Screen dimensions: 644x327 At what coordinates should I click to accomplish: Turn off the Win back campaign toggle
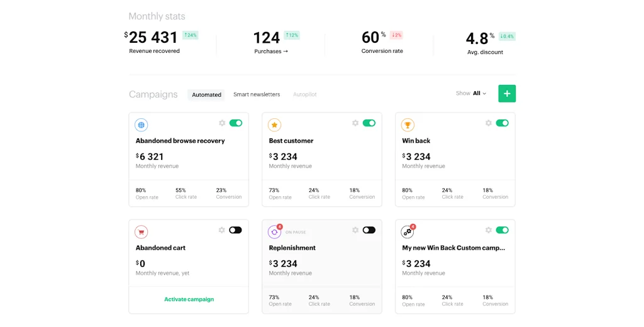502,123
